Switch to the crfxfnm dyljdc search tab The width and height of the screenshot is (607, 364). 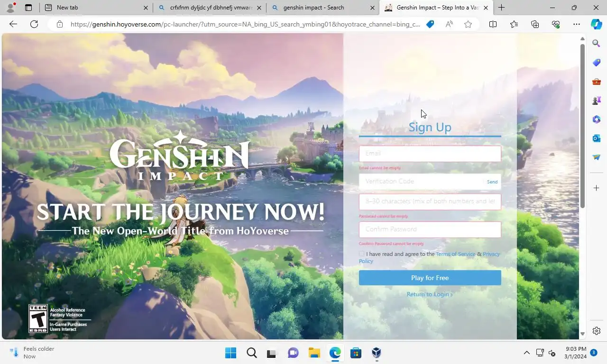pos(209,8)
